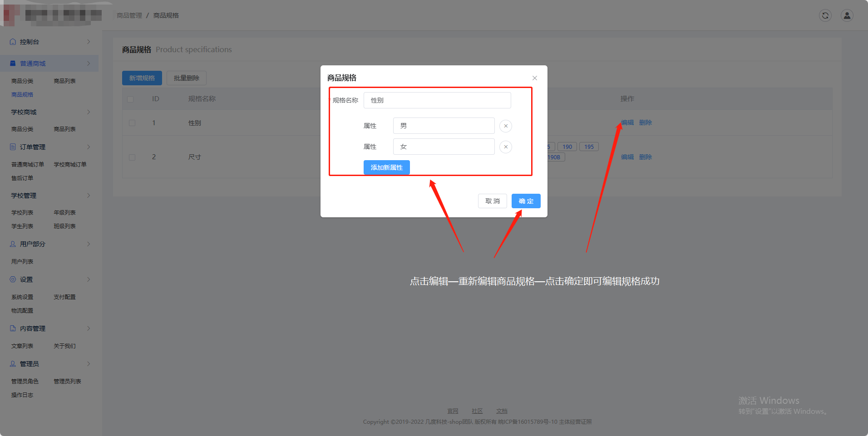Select 商品分类 in the sidebar menu
Viewport: 868px width, 436px height.
tap(22, 80)
